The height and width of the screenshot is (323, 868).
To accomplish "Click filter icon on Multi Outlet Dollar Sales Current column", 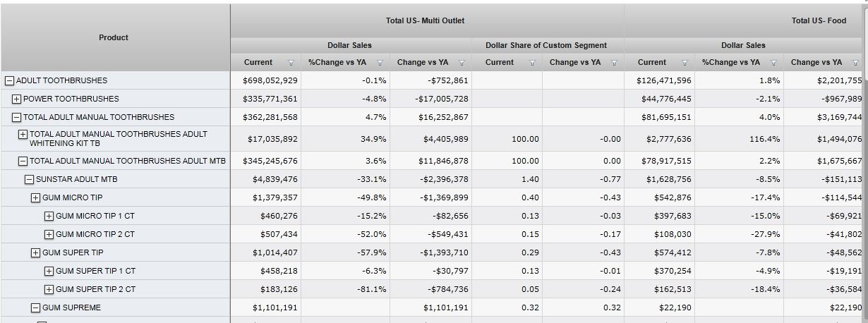I will click(x=291, y=63).
